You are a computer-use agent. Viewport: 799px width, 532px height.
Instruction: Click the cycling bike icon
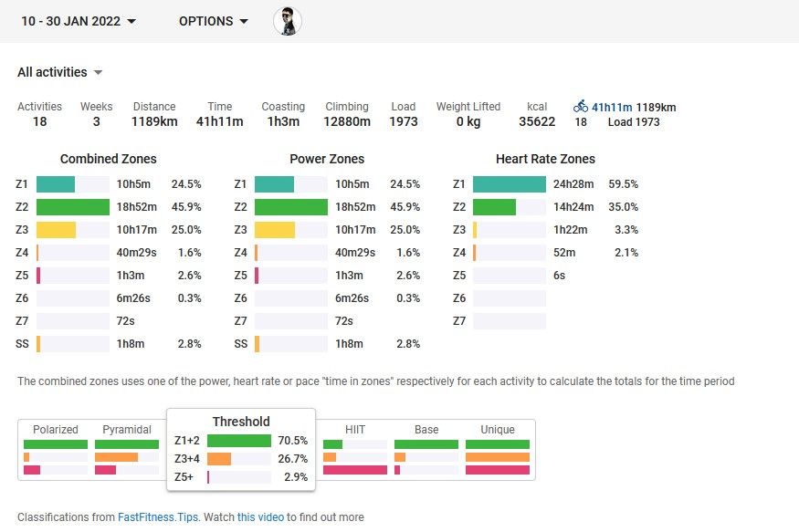point(581,107)
